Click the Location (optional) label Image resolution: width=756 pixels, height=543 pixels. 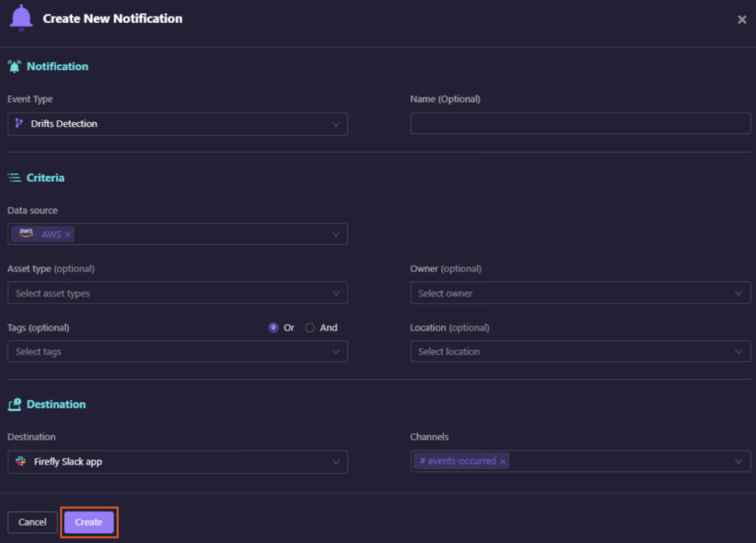point(450,328)
